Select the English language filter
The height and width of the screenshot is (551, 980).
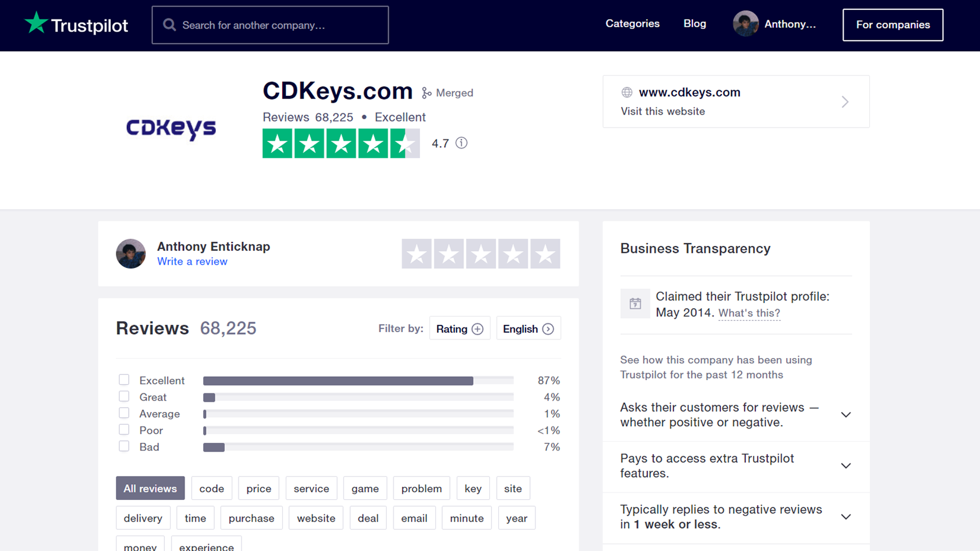click(529, 329)
